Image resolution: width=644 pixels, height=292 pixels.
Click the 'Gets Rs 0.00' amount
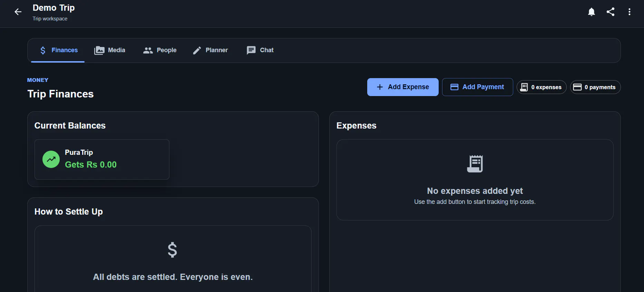[x=91, y=165]
